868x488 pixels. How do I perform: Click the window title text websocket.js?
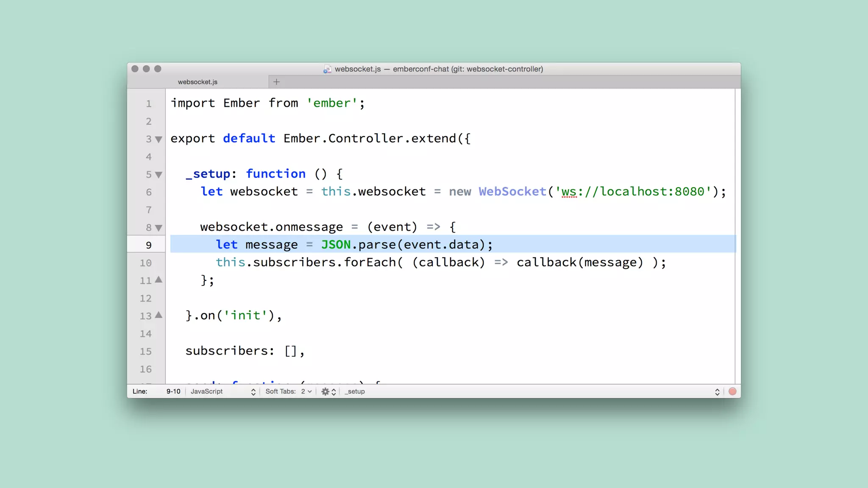(x=357, y=69)
